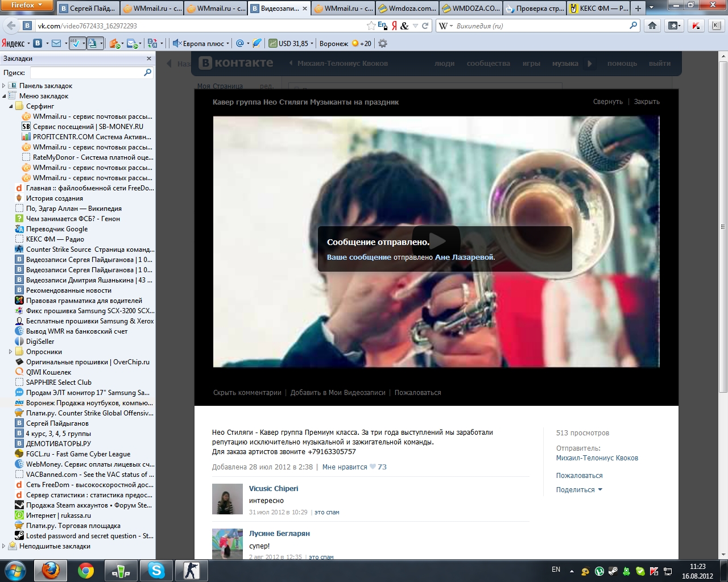Open a new tab with plus button
This screenshot has height=582, width=728.
point(638,8)
